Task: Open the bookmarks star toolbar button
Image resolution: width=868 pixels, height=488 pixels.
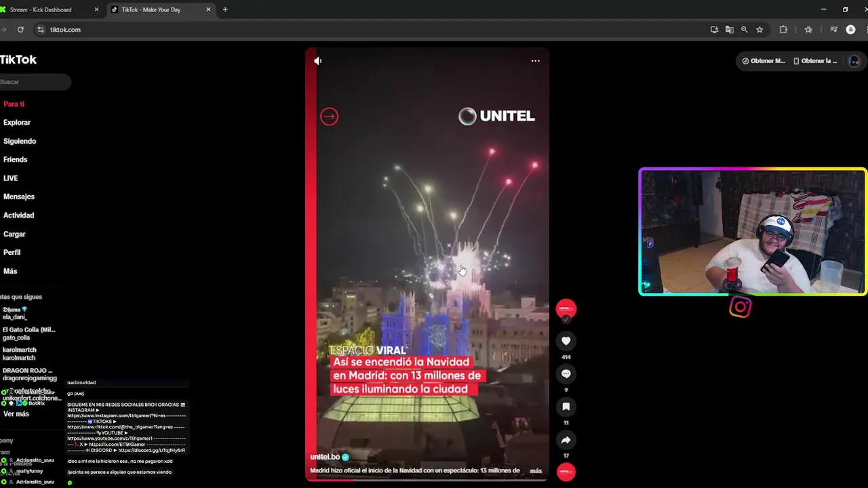Action: (808, 30)
